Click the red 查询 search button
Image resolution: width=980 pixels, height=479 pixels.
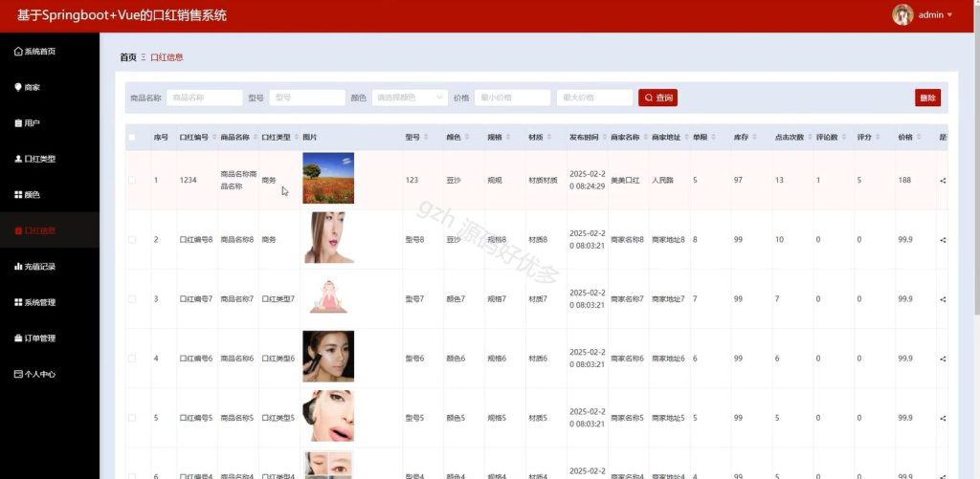click(657, 98)
